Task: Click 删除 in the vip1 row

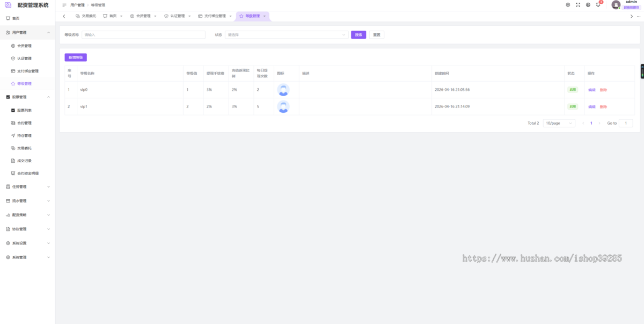Action: point(603,107)
